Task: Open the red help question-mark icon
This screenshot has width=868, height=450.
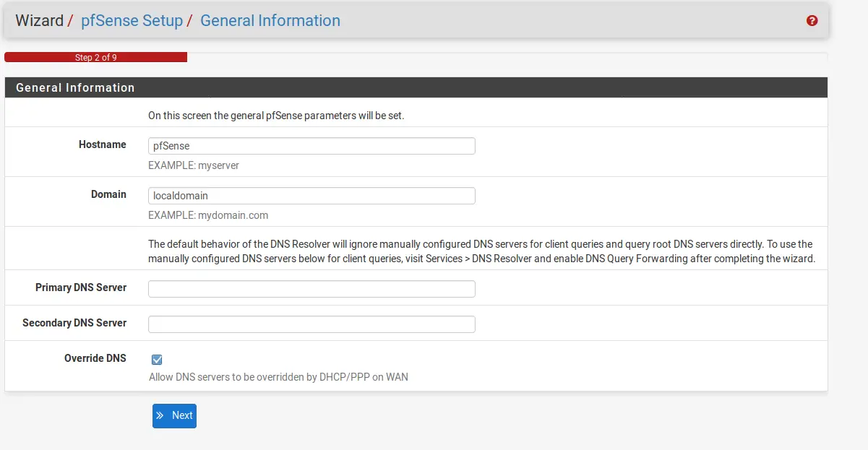Action: (x=812, y=21)
